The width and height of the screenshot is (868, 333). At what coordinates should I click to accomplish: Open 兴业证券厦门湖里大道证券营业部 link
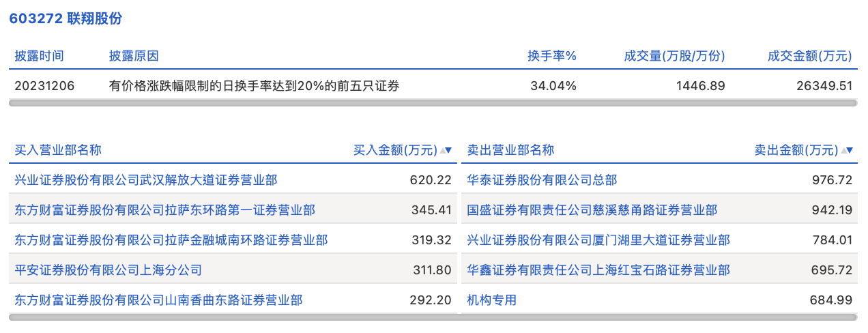coord(598,240)
